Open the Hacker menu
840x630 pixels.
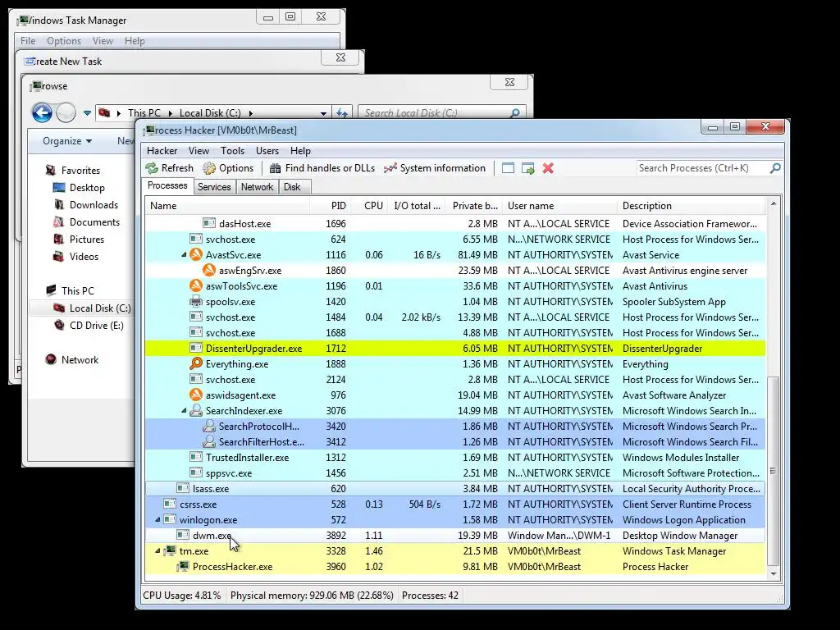point(162,151)
